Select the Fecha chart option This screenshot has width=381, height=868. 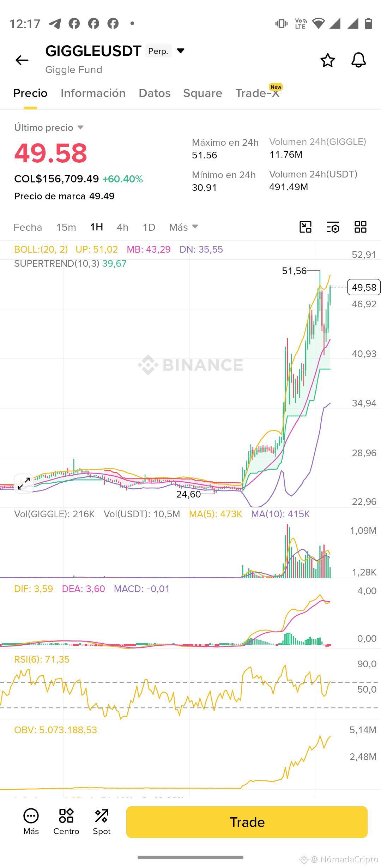point(28,227)
